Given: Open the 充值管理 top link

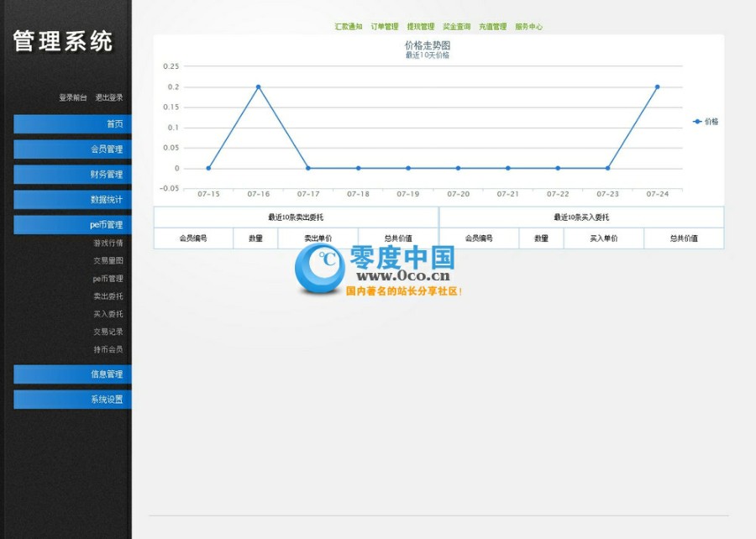Looking at the screenshot, I should coord(493,27).
